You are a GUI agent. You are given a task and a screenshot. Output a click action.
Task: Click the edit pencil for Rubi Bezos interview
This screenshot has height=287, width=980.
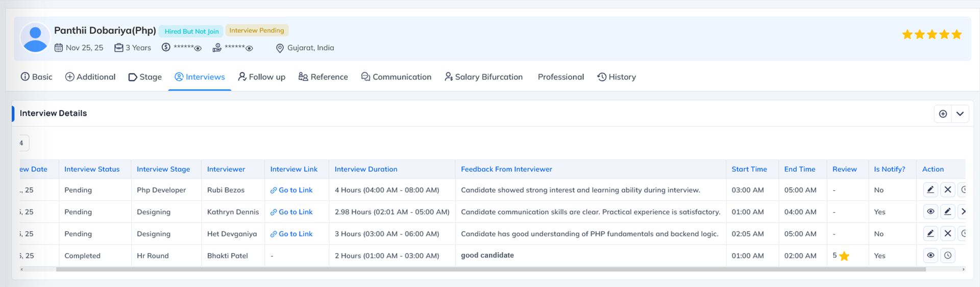tap(930, 190)
